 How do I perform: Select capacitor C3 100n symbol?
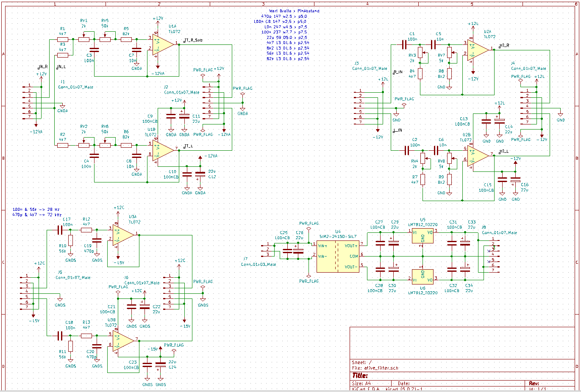click(x=94, y=50)
